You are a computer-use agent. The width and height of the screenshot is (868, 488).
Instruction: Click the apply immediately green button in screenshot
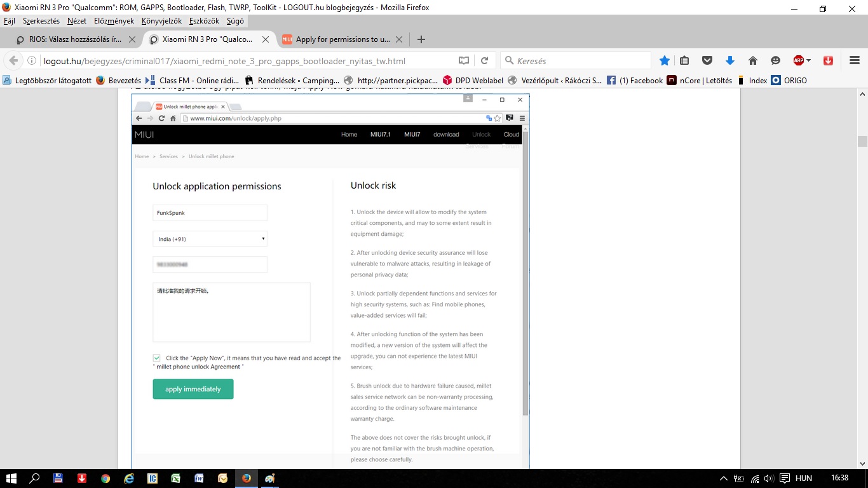tap(193, 389)
